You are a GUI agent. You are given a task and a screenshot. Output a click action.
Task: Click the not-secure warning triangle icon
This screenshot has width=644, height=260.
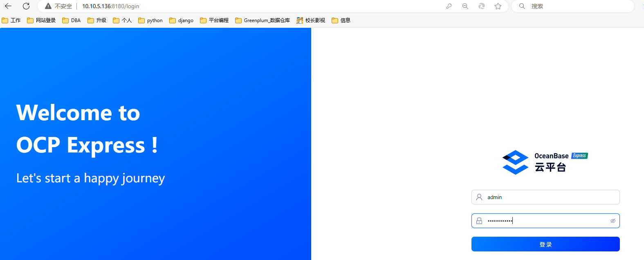(48, 6)
